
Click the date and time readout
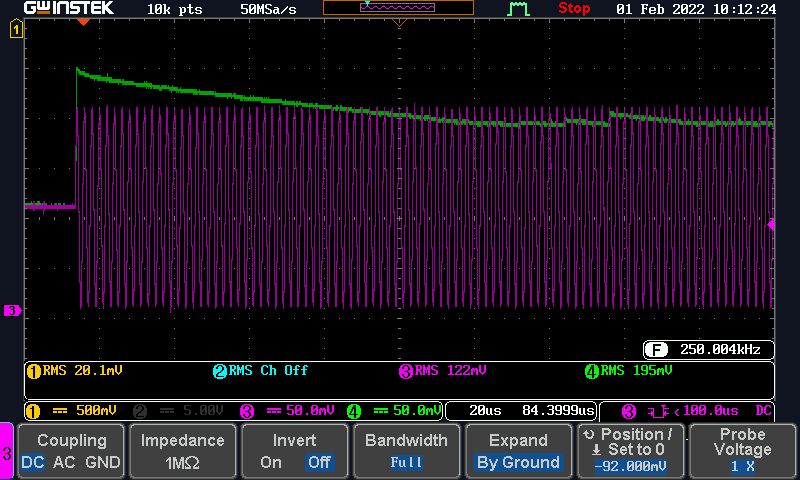point(696,9)
